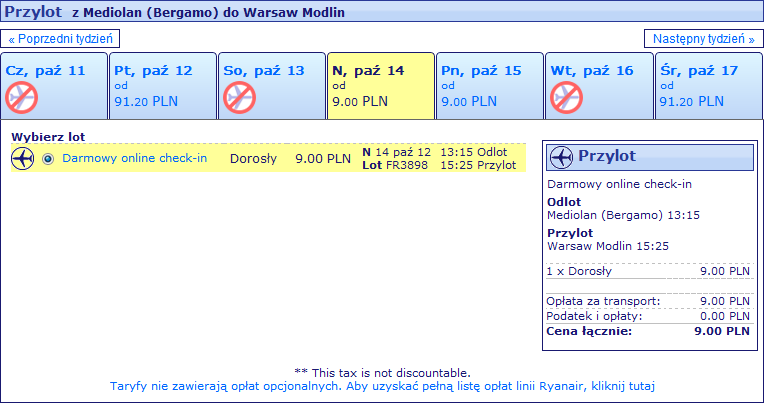The image size is (764, 403).
Task: Click Warsaw Modlin 15:25 in summary
Action: point(608,246)
